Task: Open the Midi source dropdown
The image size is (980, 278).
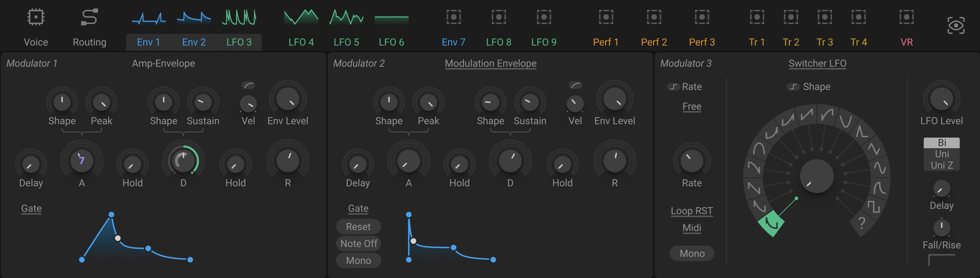Action: pos(692,228)
